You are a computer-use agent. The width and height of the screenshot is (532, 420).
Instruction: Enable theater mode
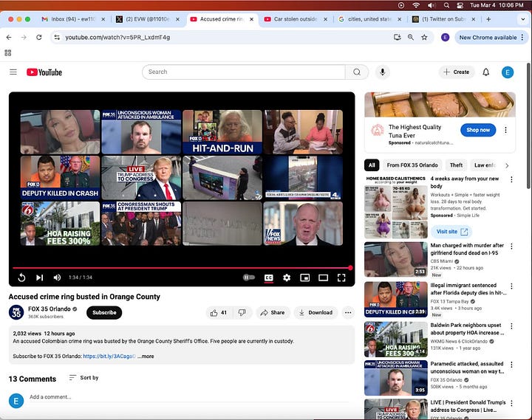[323, 278]
